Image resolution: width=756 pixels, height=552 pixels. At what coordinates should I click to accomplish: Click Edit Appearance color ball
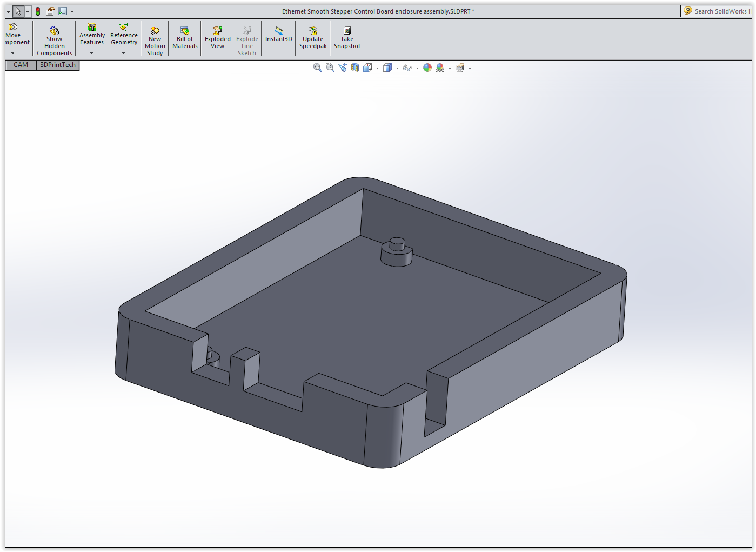pyautogui.click(x=427, y=68)
